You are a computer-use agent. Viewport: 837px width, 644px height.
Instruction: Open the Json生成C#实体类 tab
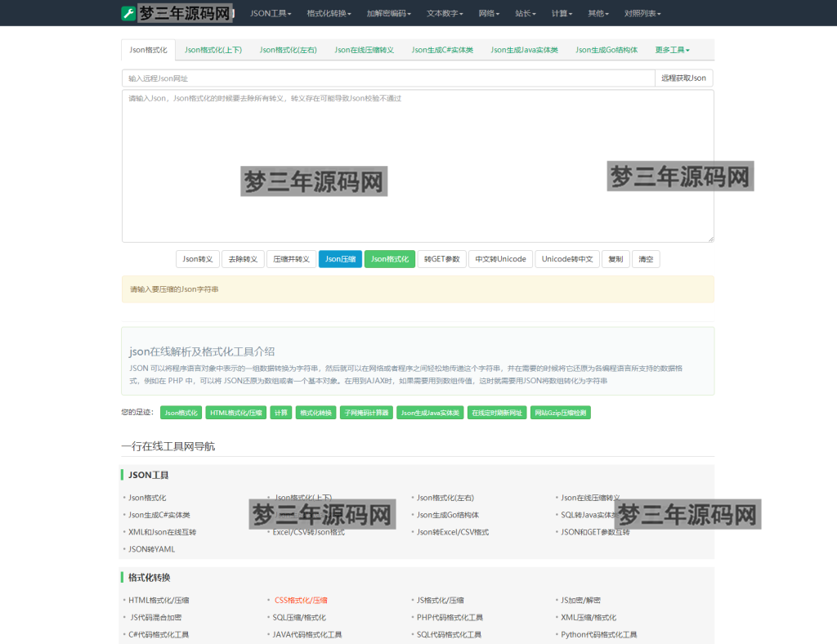click(442, 50)
